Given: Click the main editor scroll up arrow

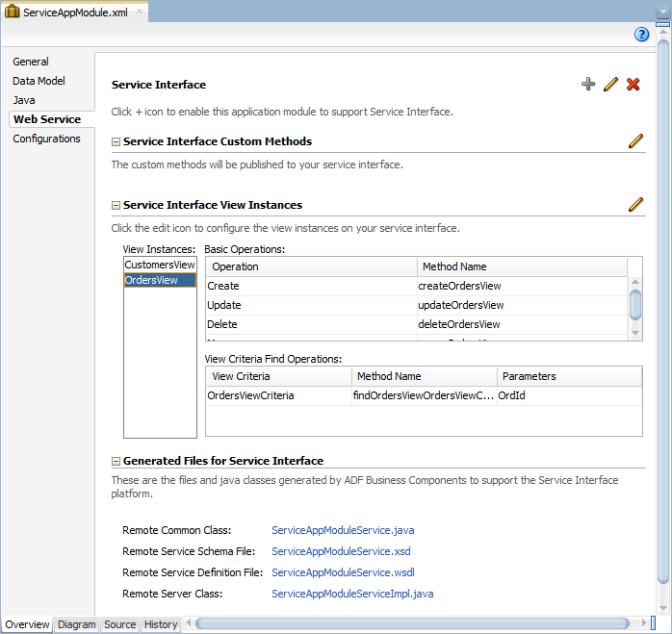Looking at the screenshot, I should (x=663, y=32).
